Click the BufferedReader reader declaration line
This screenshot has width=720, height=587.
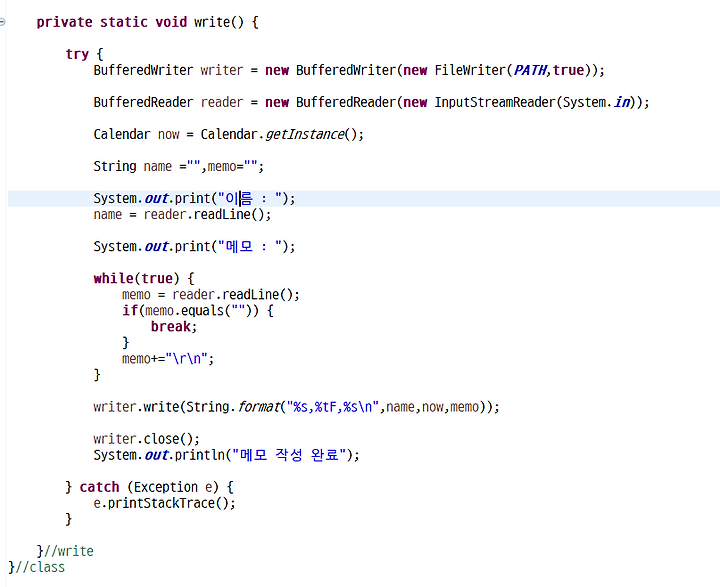pyautogui.click(x=371, y=102)
